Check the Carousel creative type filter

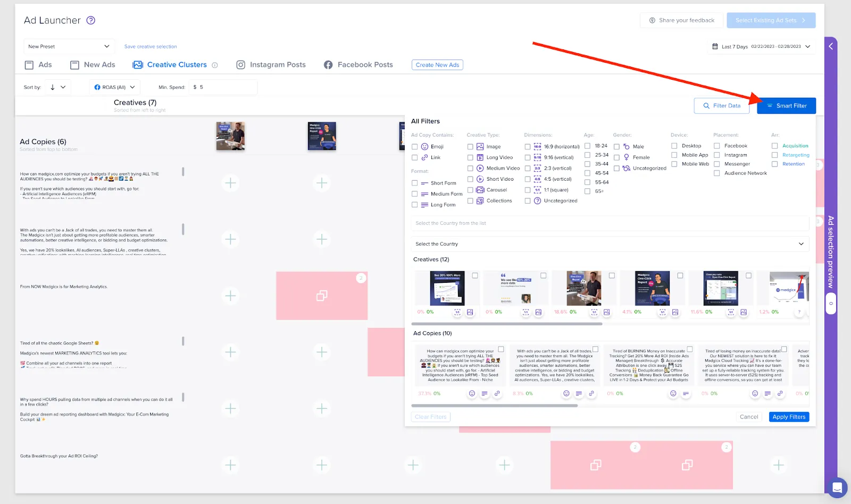(x=470, y=190)
